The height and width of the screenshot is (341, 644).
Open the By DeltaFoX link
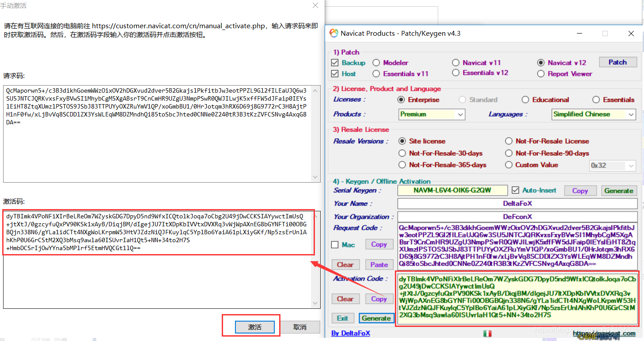351,333
